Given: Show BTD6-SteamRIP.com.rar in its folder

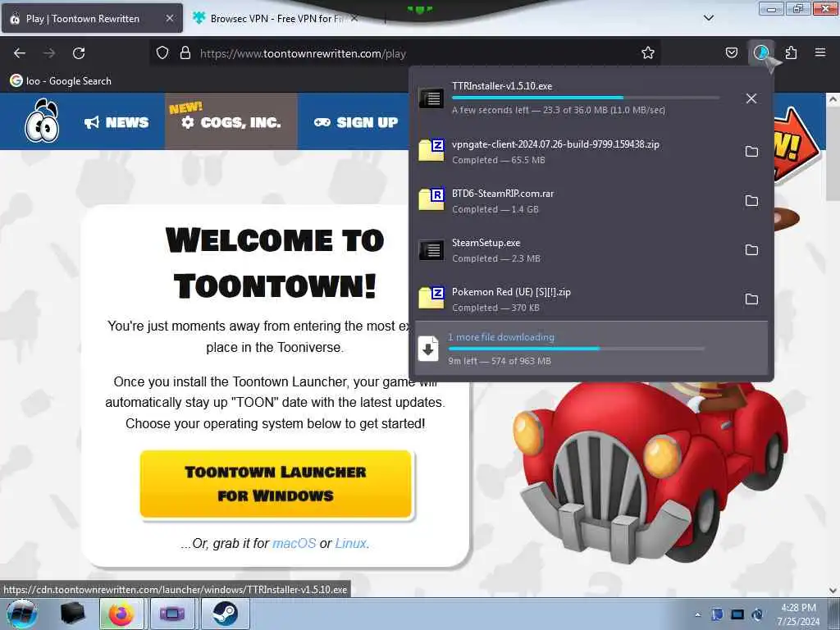Looking at the screenshot, I should [751, 201].
